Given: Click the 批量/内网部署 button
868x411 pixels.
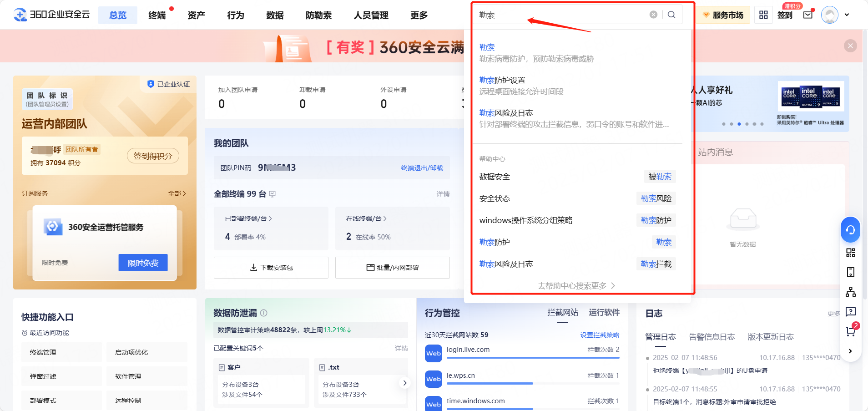Looking at the screenshot, I should tap(393, 268).
